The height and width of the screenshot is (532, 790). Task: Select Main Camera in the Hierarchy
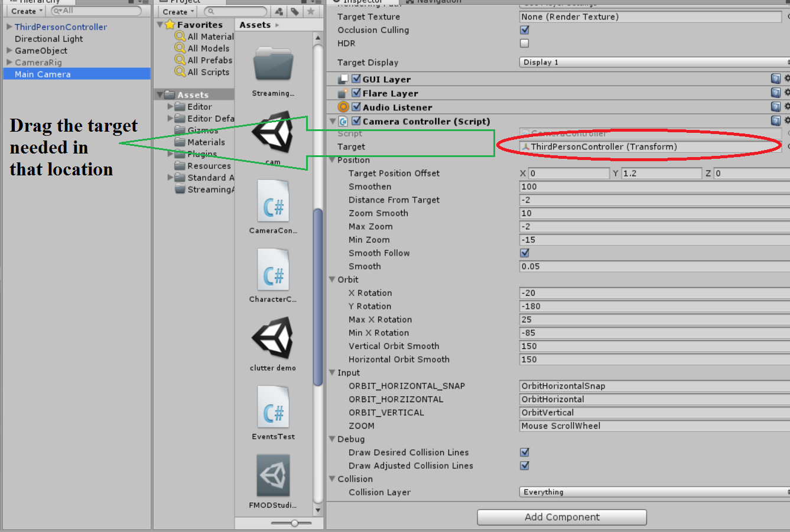tap(77, 74)
